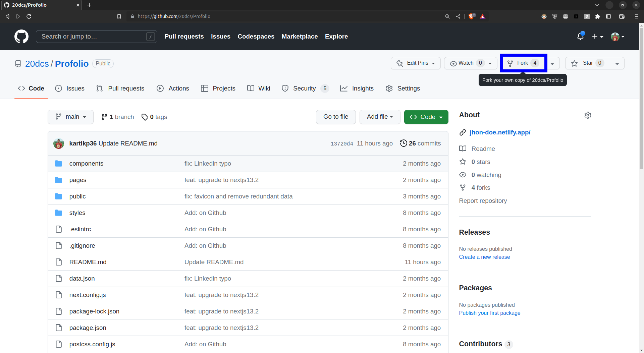This screenshot has height=353, width=644.
Task: Open the GitHub home via the Octocat logo
Action: 21,36
